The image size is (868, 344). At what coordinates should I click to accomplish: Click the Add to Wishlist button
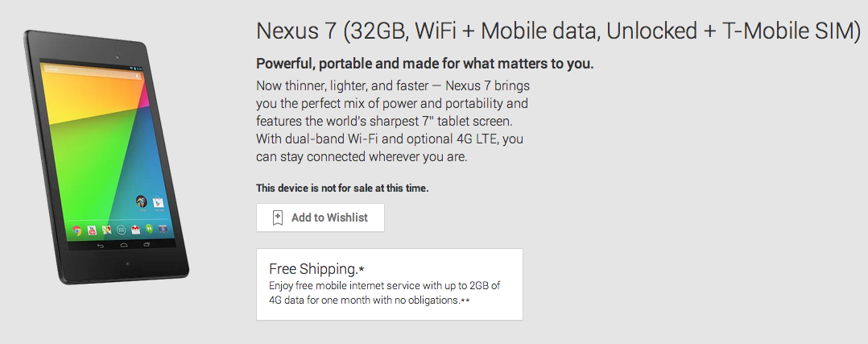[320, 218]
